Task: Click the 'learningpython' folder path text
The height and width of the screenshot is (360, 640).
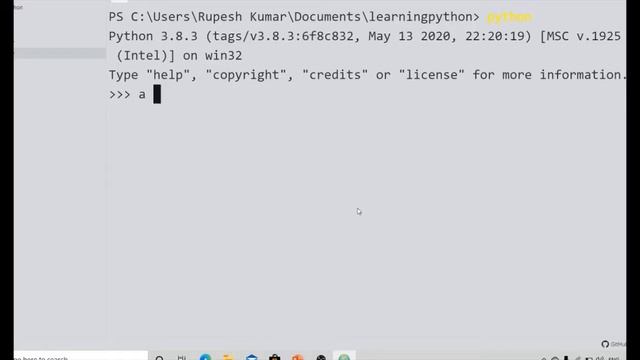Action: point(420,17)
